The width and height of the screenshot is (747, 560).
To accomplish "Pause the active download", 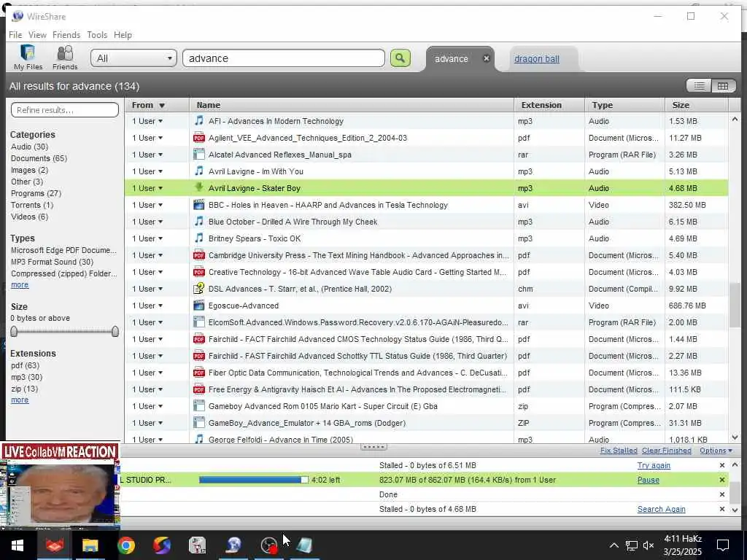I will pyautogui.click(x=648, y=480).
